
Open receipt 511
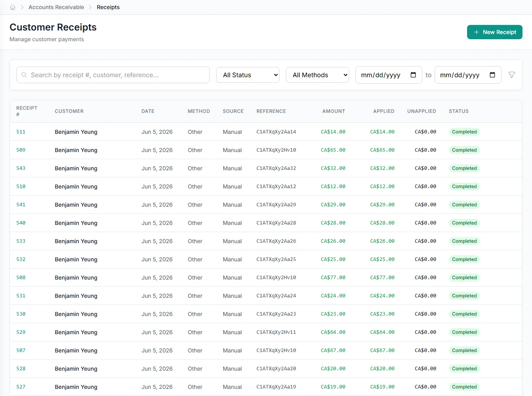coord(21,132)
